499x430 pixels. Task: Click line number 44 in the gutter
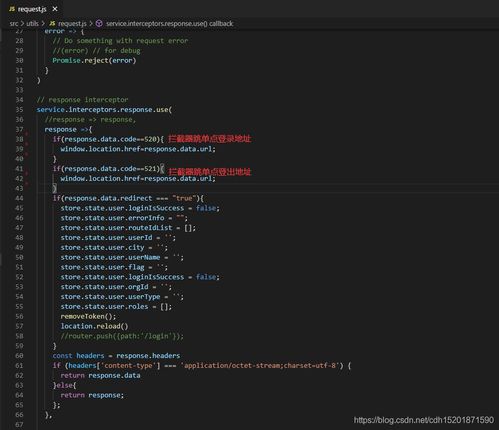19,198
